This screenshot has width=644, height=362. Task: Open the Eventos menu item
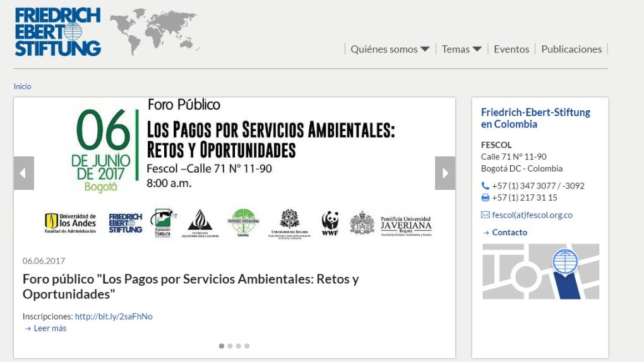(x=511, y=49)
